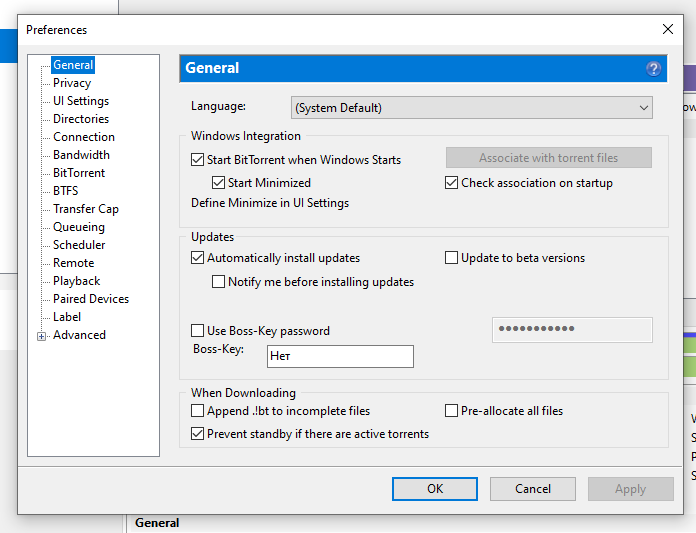Screen dimensions: 696x533
Task: Expand the Advanced tree node
Action: tap(42, 336)
